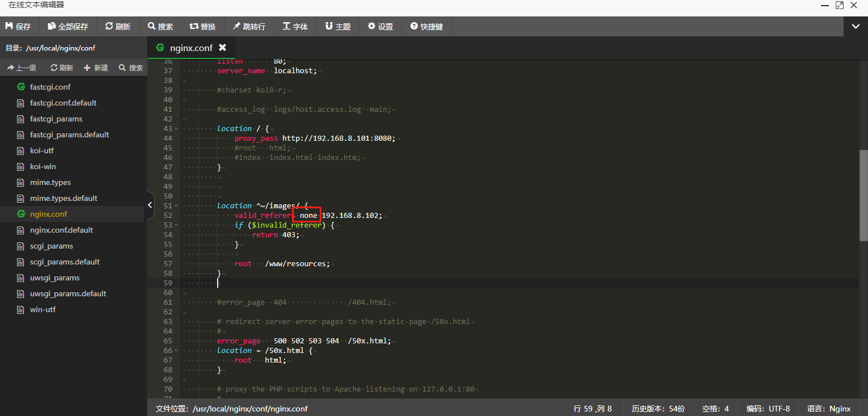Open the Font (字体) settings
868x416 pixels.
coord(295,27)
